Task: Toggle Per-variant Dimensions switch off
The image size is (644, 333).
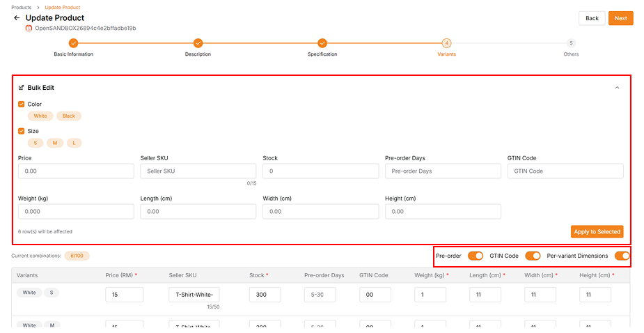Action: [622, 256]
